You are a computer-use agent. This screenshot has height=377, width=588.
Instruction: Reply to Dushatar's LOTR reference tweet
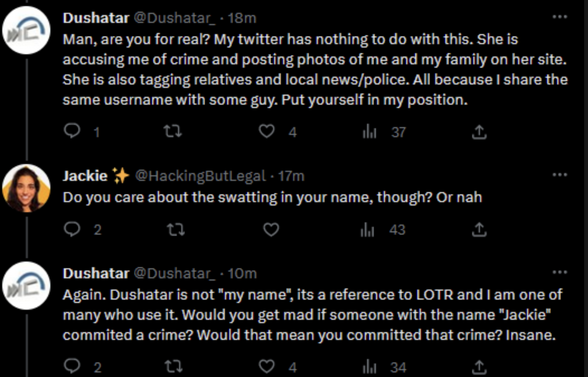coord(73,367)
